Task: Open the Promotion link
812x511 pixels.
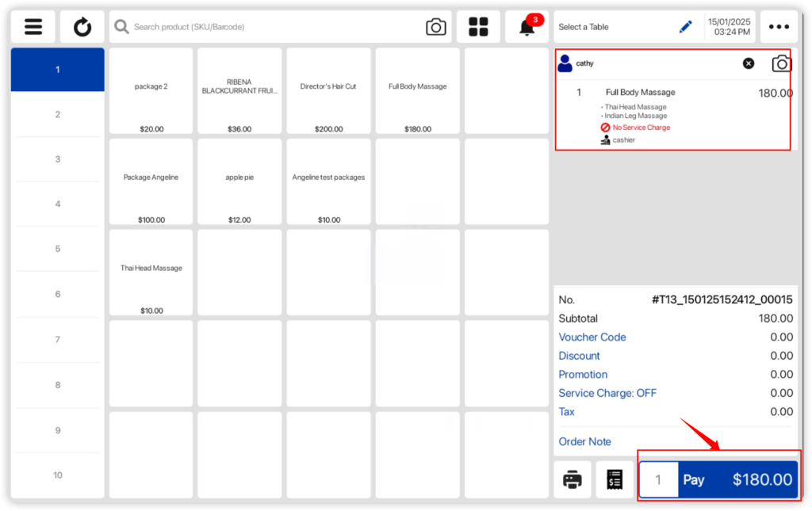Action: click(x=583, y=375)
